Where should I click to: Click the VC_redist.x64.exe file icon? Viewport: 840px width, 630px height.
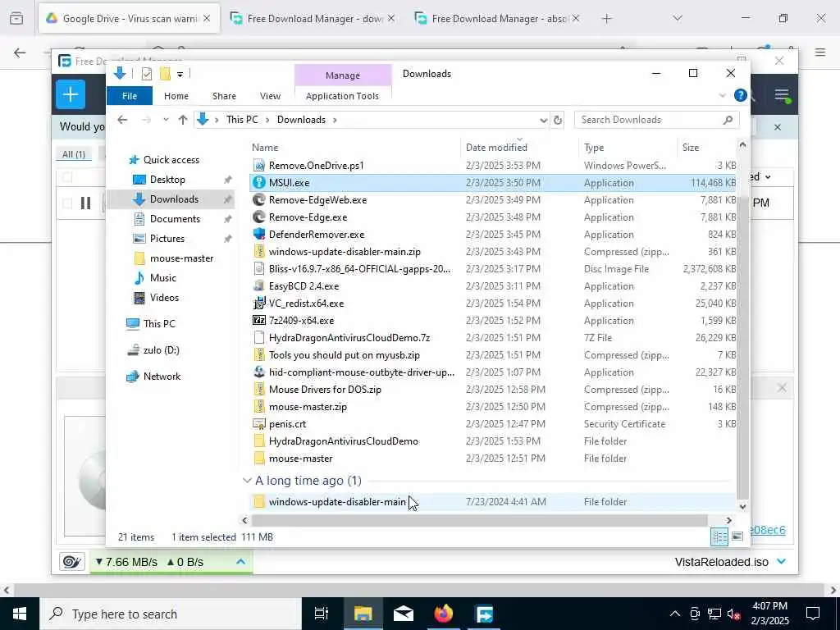pos(259,304)
